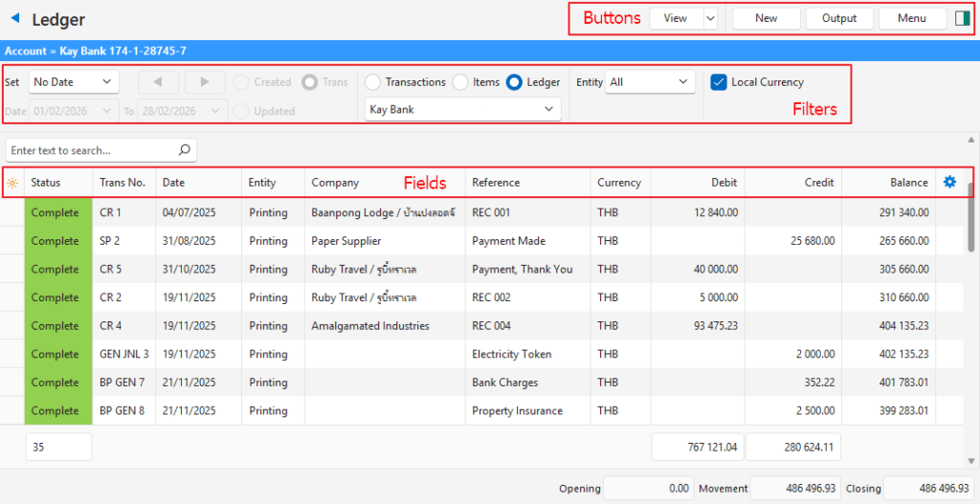The image size is (980, 504).
Task: Click the vertical scrollbar thumb
Action: click(x=970, y=217)
